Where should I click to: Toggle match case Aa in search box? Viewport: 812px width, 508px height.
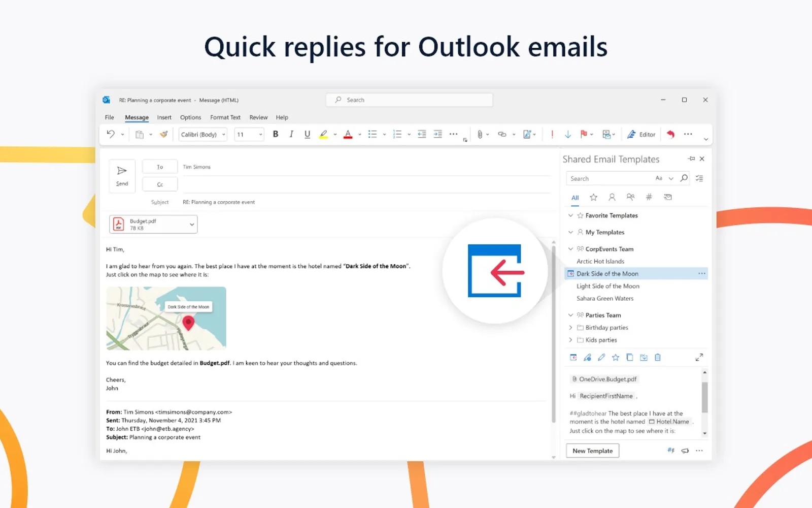(659, 178)
